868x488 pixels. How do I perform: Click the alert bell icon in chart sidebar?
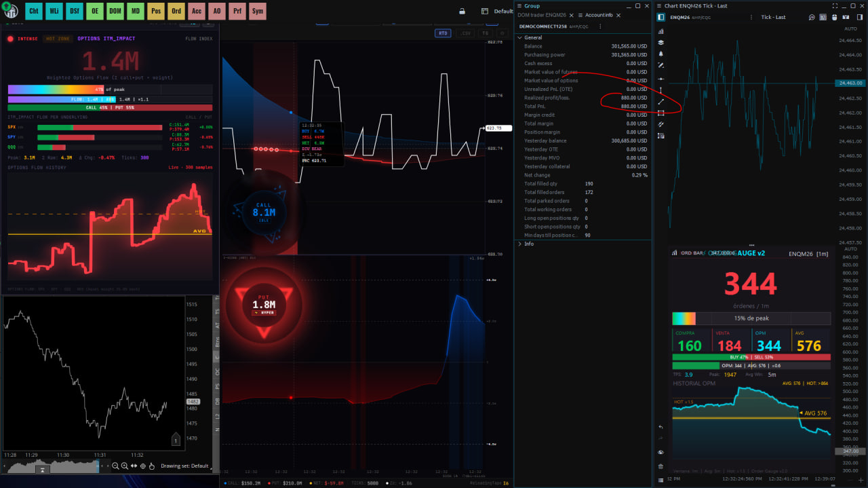[x=661, y=54]
